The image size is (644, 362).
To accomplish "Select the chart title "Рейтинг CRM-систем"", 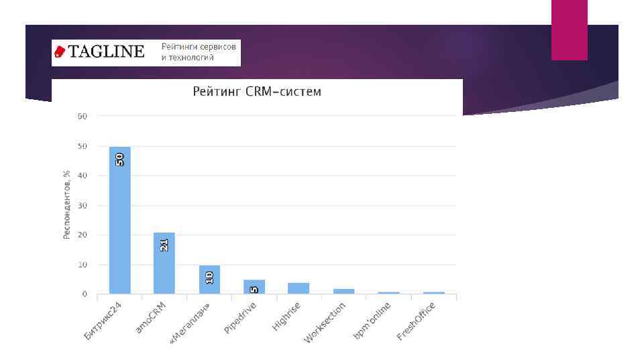I will tap(257, 91).
